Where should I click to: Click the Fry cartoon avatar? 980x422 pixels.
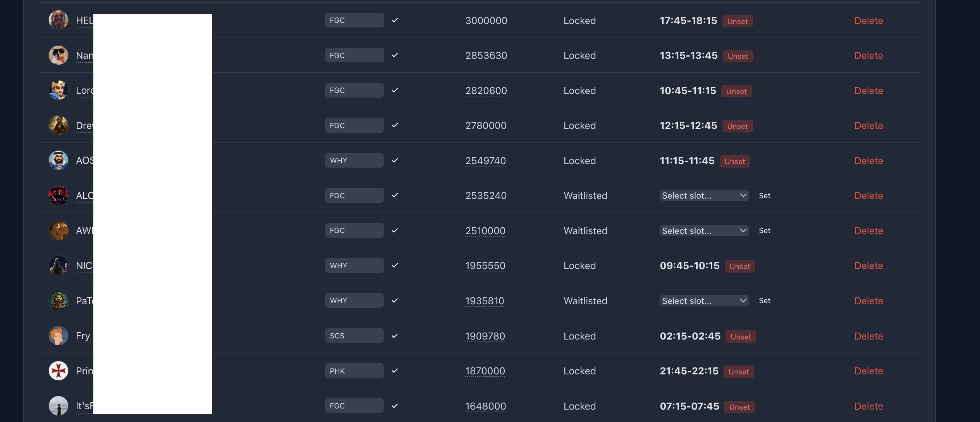point(58,336)
